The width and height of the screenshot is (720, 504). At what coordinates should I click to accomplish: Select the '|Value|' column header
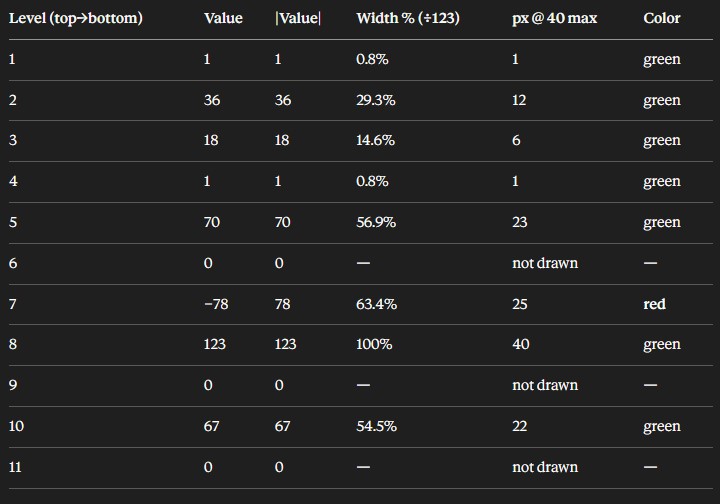298,18
